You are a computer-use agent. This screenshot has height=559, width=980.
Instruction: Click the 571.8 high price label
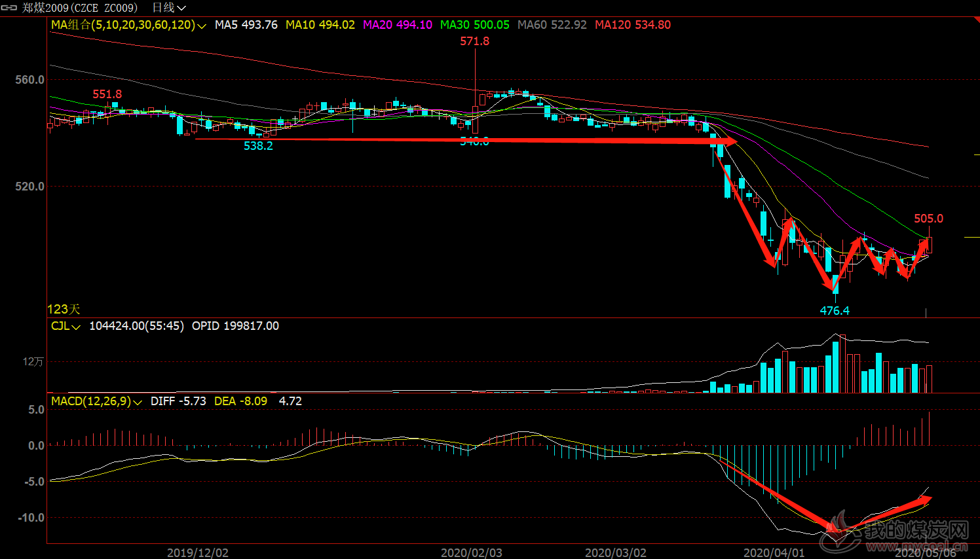pos(475,41)
